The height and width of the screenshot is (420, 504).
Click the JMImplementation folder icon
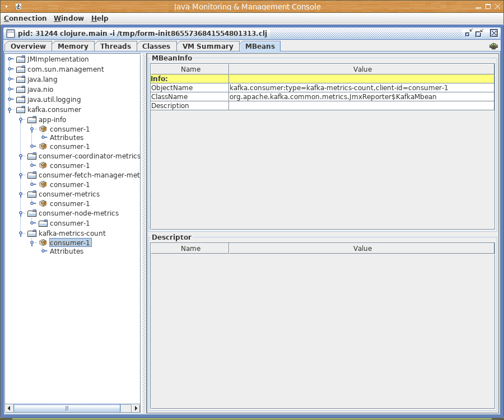pyautogui.click(x=21, y=59)
